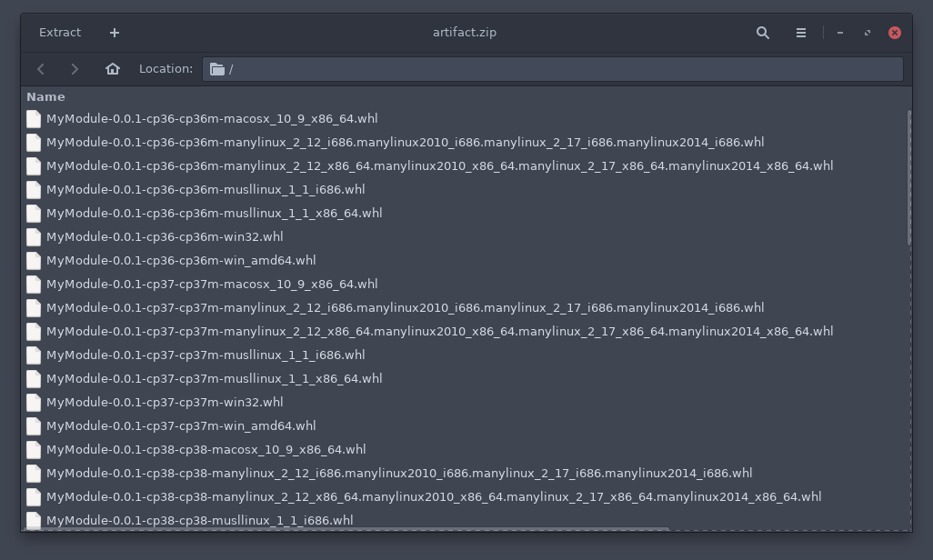Select cp36m-musllinux_1_1_x86_64.whl entry
The image size is (933, 560).
point(214,214)
